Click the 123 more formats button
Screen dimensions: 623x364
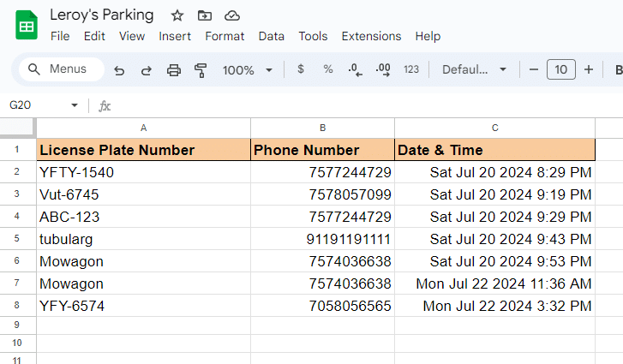(x=411, y=69)
